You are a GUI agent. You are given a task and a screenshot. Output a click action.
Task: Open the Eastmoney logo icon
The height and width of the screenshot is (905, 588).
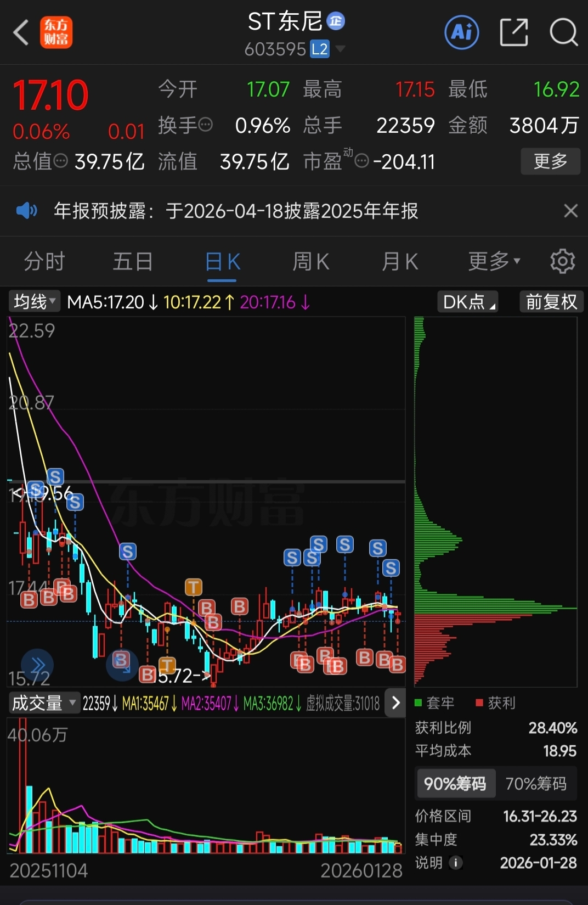(x=56, y=32)
